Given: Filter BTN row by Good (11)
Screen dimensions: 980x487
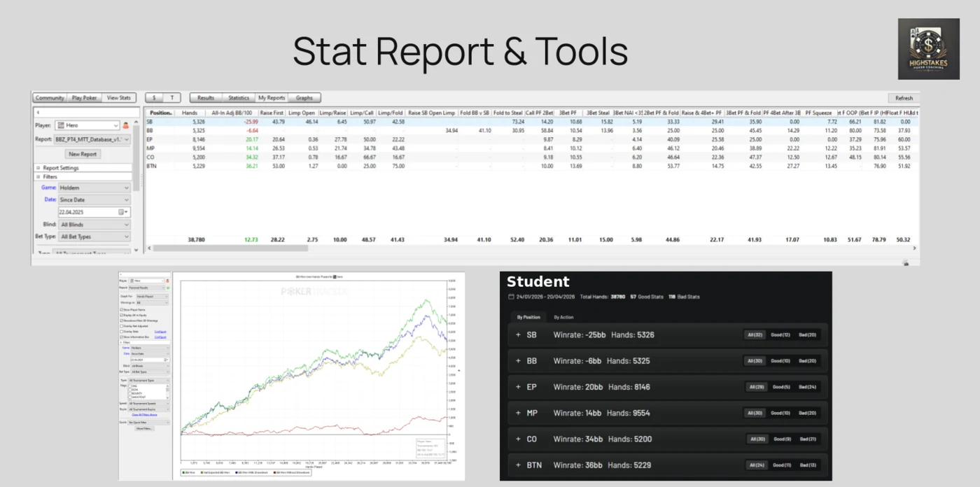Looking at the screenshot, I should point(780,465).
